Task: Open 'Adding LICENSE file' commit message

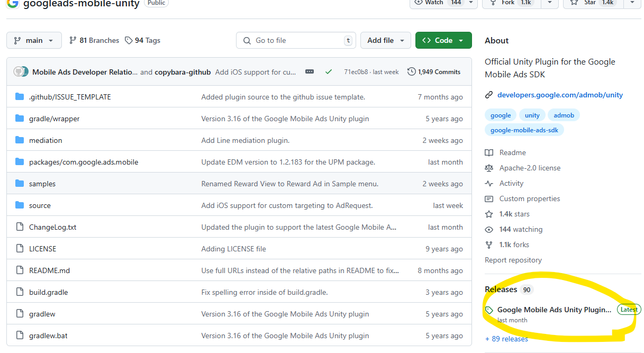Action: pos(233,249)
